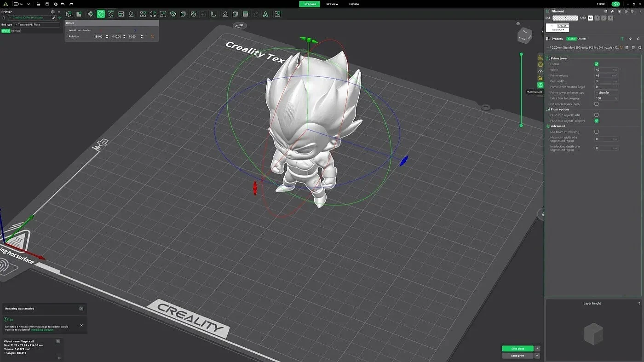The height and width of the screenshot is (362, 644).
Task: Select the Cut tool with L-shape icon
Action: [x=213, y=14]
